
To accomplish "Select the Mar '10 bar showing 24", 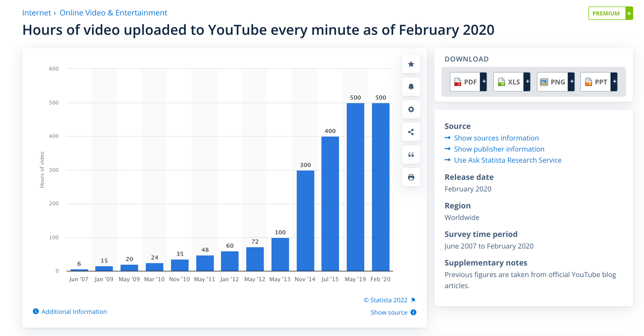I will 155,267.
